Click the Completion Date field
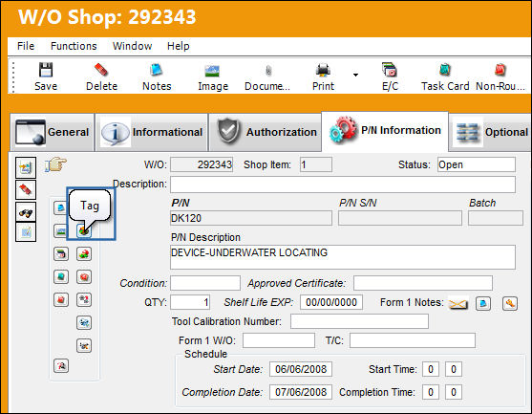532x414 pixels. tap(301, 392)
